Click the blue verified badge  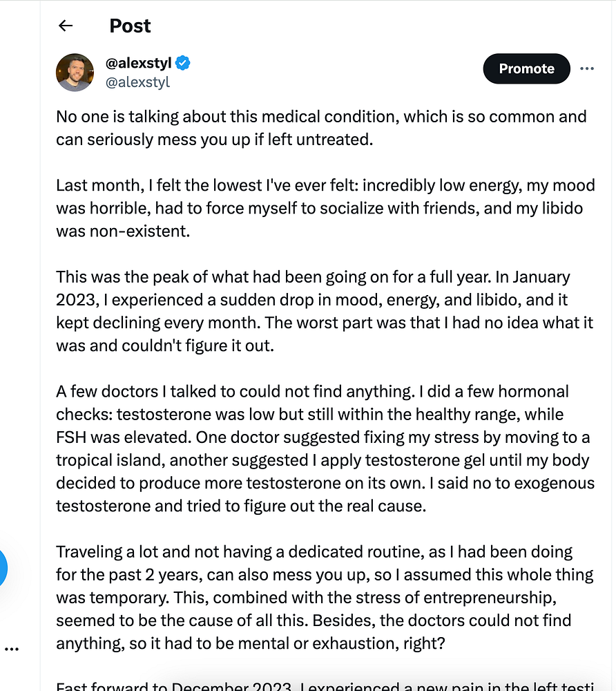183,64
